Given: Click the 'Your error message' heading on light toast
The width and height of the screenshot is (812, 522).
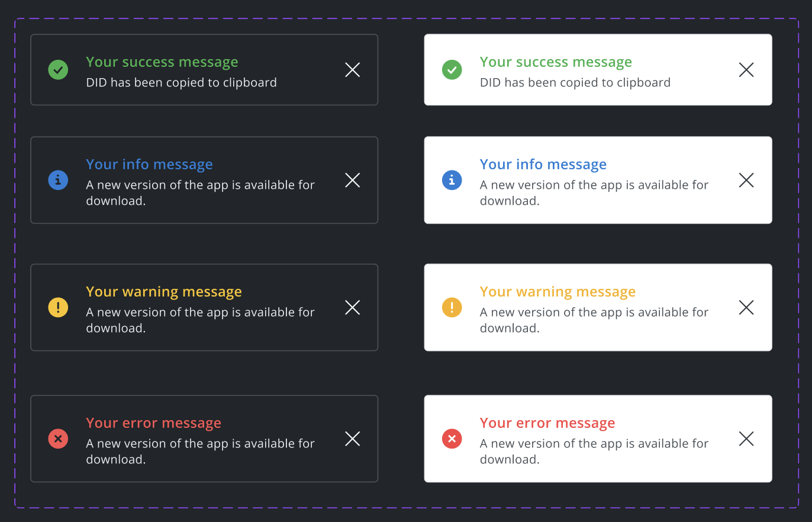Looking at the screenshot, I should [547, 423].
